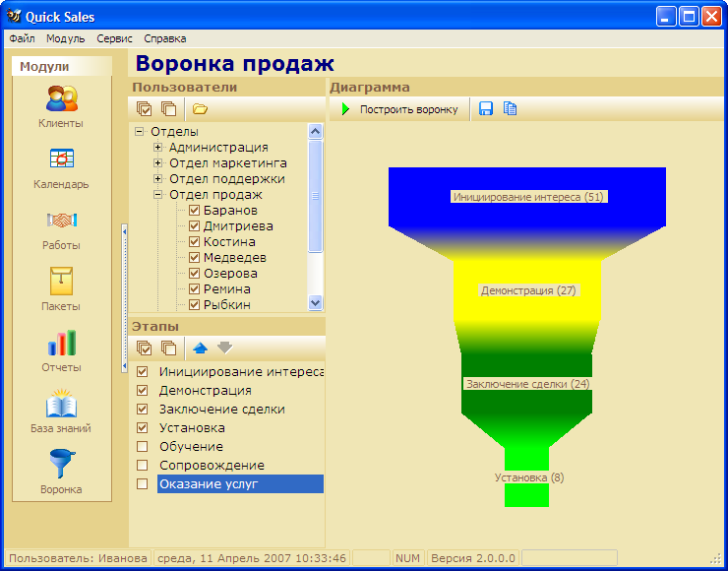728x571 pixels.
Task: Toggle Рыбкин checkbox
Action: pyautogui.click(x=194, y=305)
